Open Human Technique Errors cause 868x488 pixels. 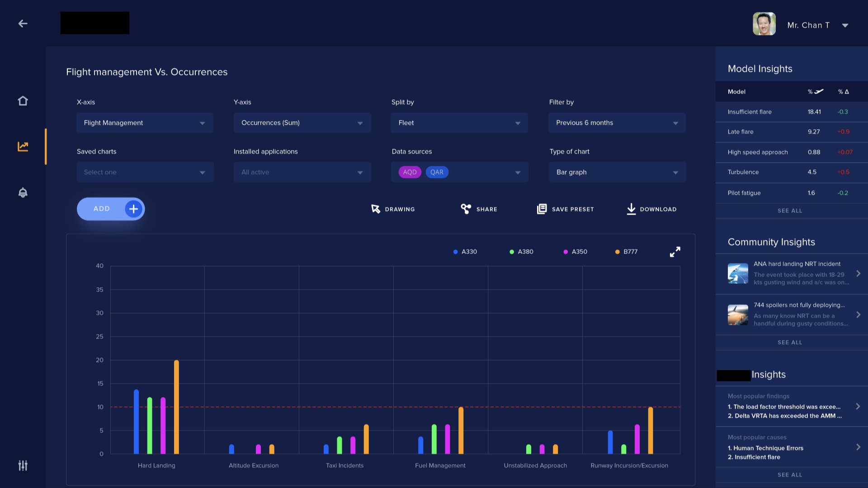point(765,448)
